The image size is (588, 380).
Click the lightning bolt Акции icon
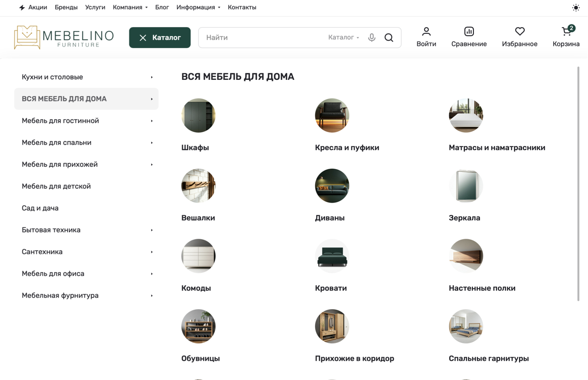pos(22,8)
